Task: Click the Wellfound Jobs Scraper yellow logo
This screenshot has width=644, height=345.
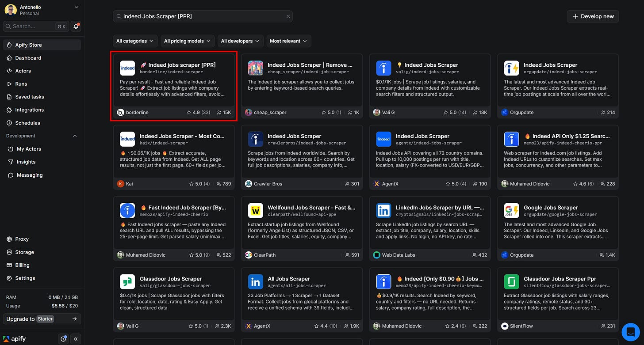Action: coord(255,211)
